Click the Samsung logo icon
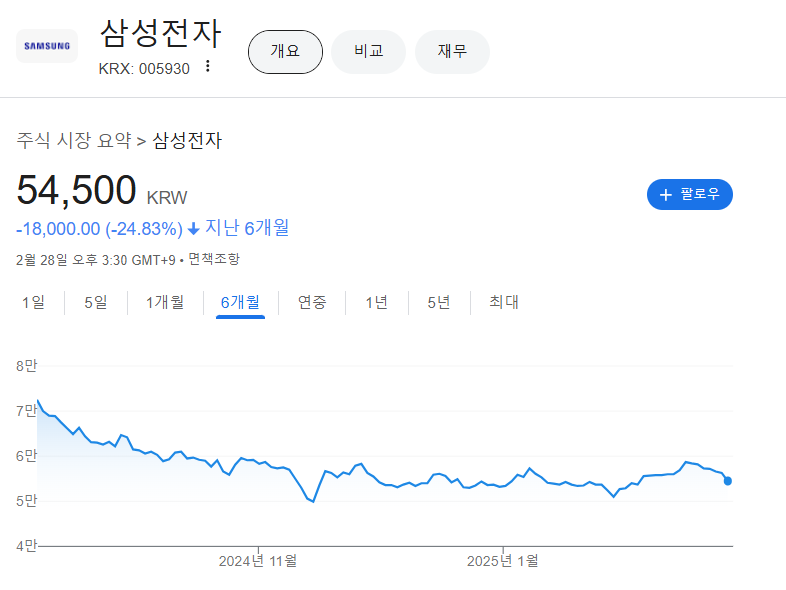 point(47,46)
